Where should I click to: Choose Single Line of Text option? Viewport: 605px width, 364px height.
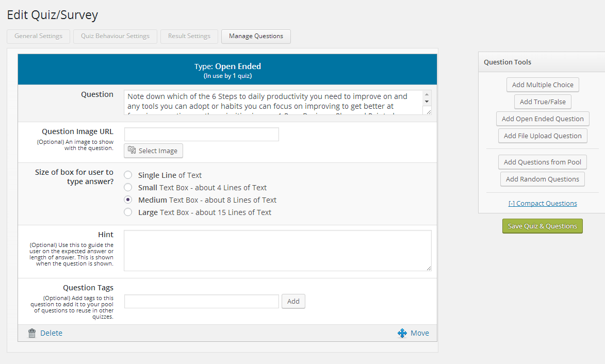128,175
